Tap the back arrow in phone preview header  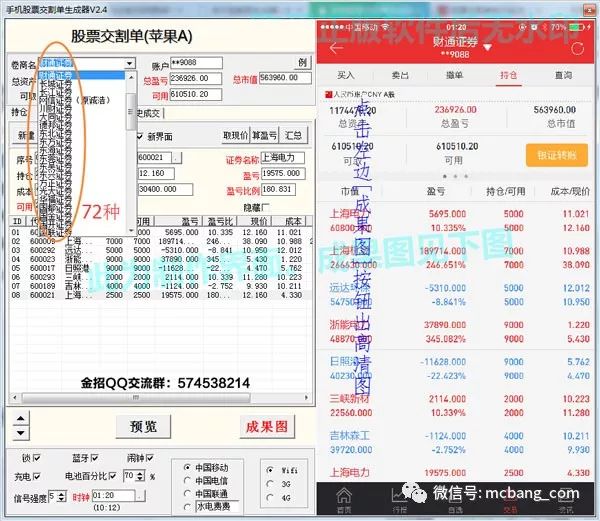point(336,48)
